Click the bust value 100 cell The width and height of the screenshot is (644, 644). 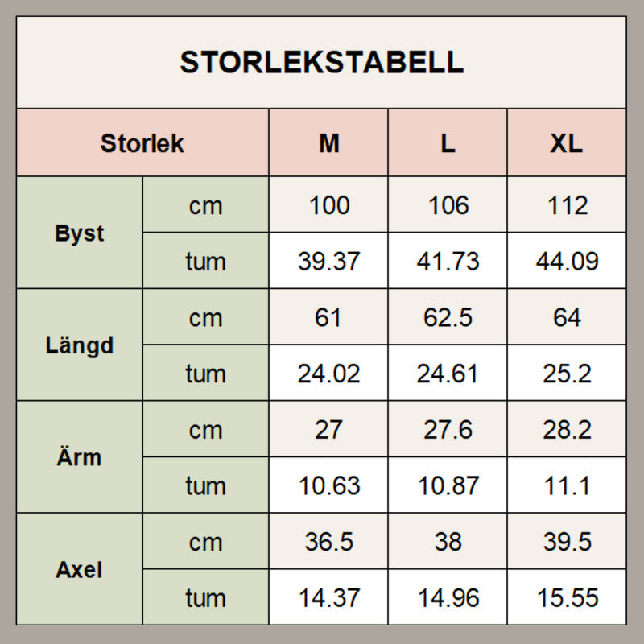tap(328, 205)
